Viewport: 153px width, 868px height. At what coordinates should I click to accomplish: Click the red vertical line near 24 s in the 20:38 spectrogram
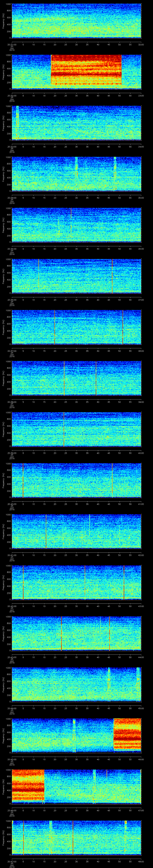coord(64,378)
